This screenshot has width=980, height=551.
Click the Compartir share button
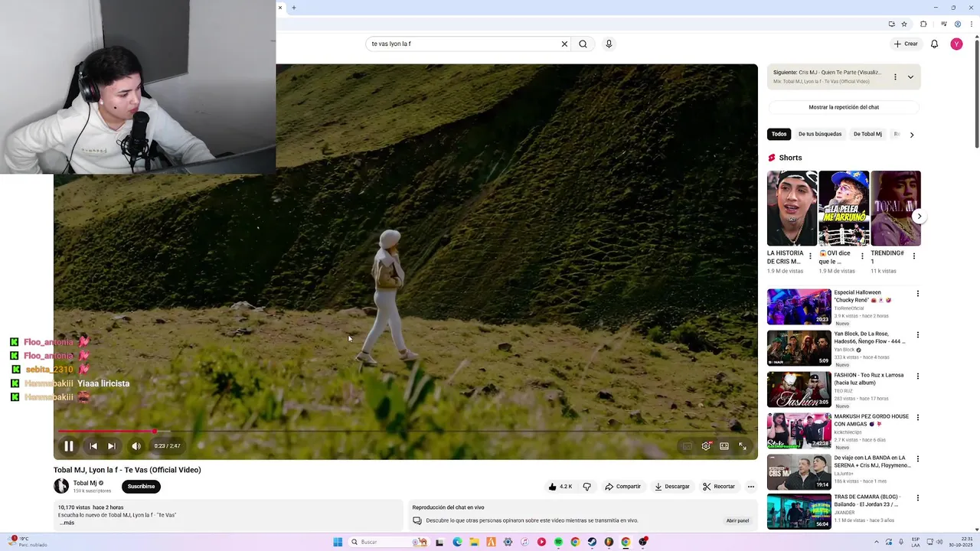[x=622, y=487]
